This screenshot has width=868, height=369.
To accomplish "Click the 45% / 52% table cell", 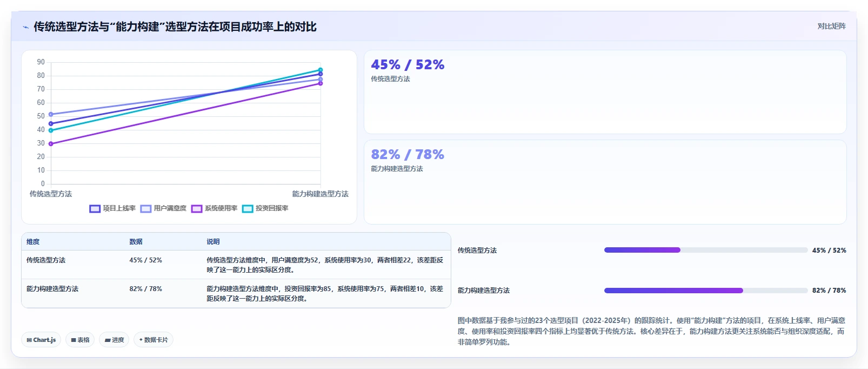I will click(145, 260).
